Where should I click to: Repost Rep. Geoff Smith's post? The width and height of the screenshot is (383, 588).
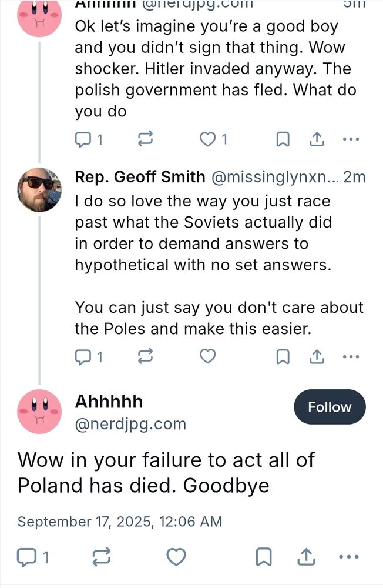(x=145, y=356)
